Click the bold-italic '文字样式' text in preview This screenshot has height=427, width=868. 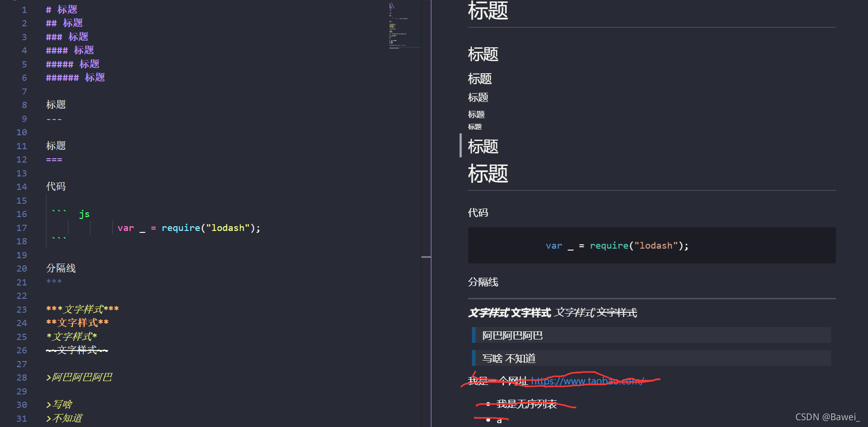(489, 313)
